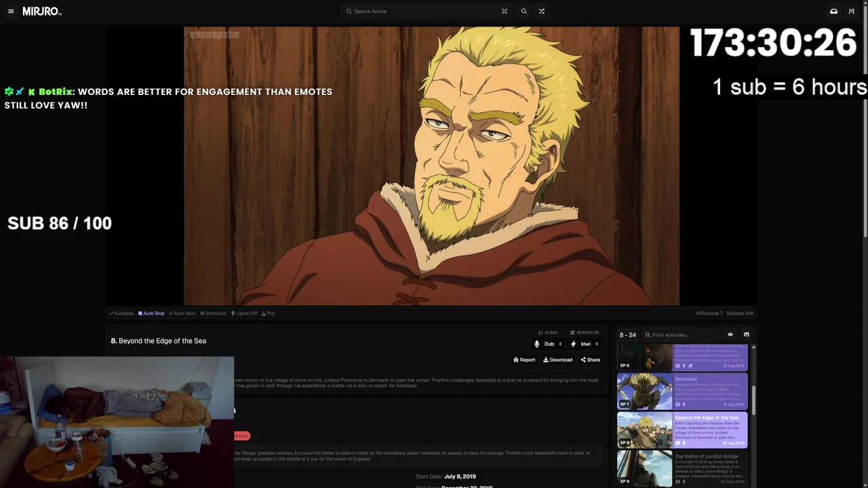Click the video player to pause playback
The height and width of the screenshot is (488, 868).
(431, 166)
